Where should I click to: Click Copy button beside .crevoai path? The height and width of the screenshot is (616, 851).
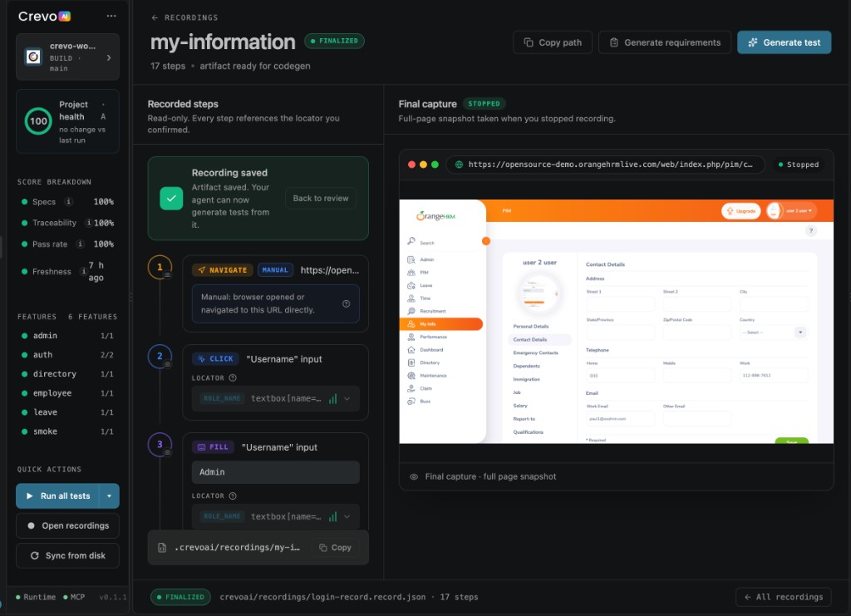(336, 548)
